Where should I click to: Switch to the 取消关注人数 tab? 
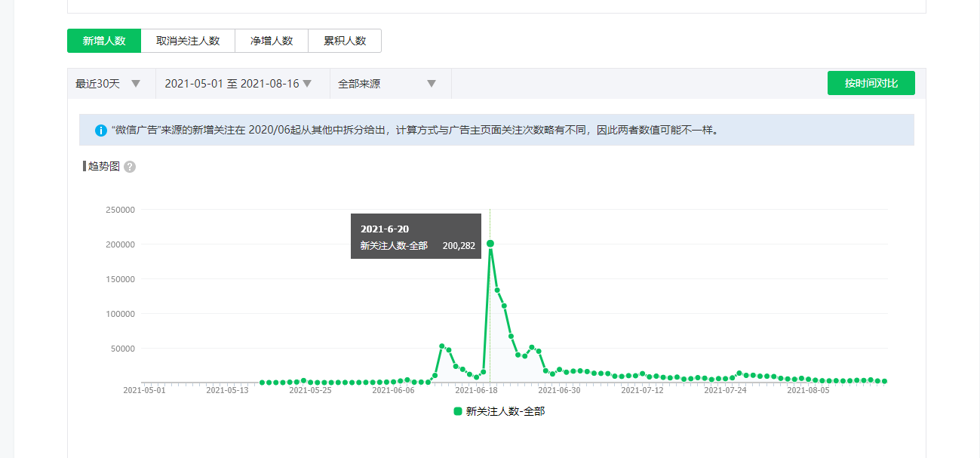tap(188, 41)
